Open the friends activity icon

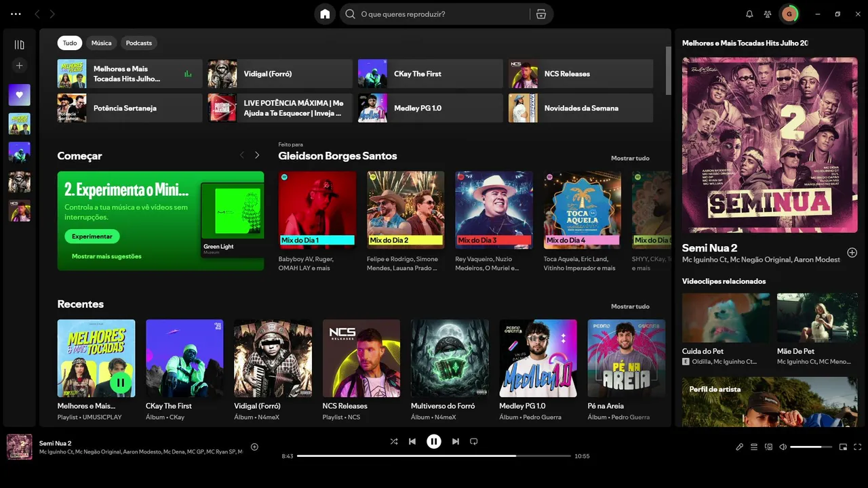[x=768, y=14]
